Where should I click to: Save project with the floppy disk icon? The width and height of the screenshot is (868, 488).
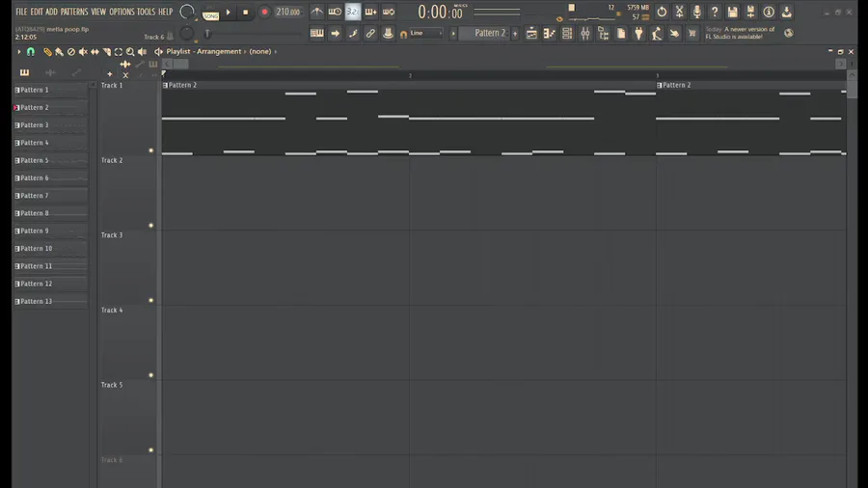(x=732, y=12)
